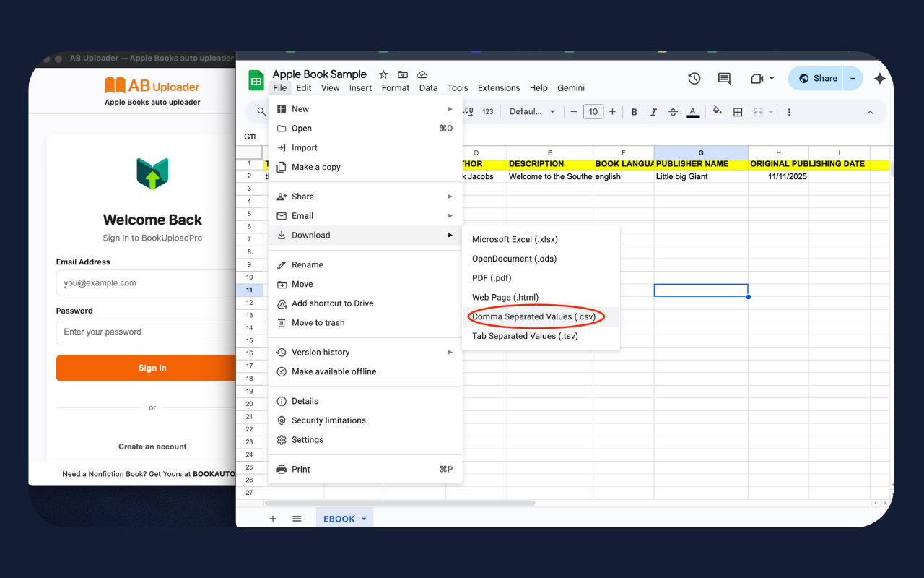Click the Create an account link
The height and width of the screenshot is (578, 924).
point(152,447)
